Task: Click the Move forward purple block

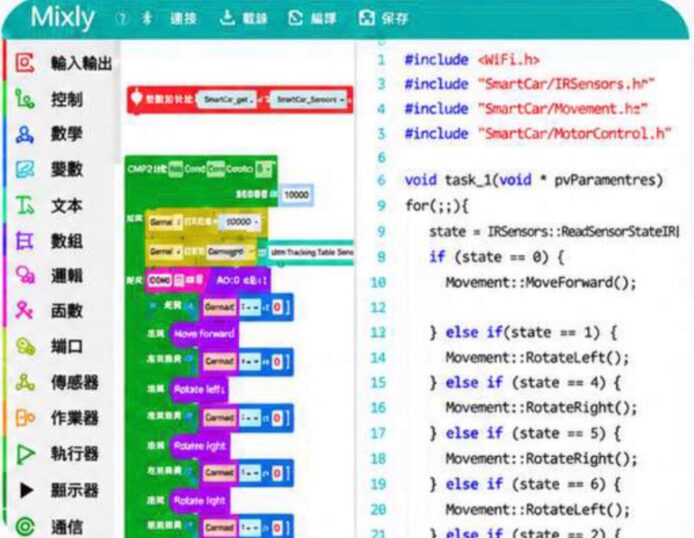Action: coord(204,334)
